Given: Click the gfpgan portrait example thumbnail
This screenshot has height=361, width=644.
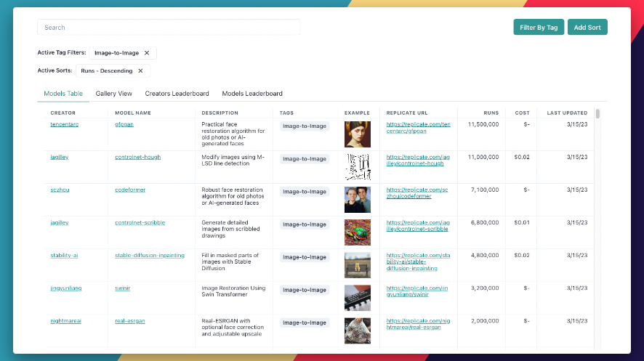Looking at the screenshot, I should coord(358,134).
